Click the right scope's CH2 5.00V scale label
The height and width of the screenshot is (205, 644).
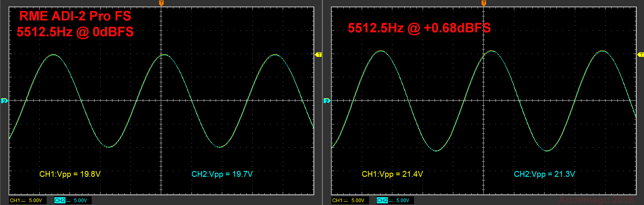[395, 200]
